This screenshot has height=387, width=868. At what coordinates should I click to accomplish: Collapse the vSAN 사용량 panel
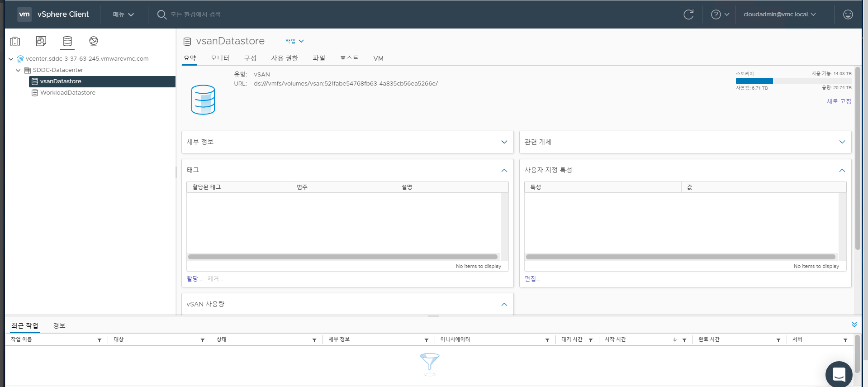[x=504, y=305]
